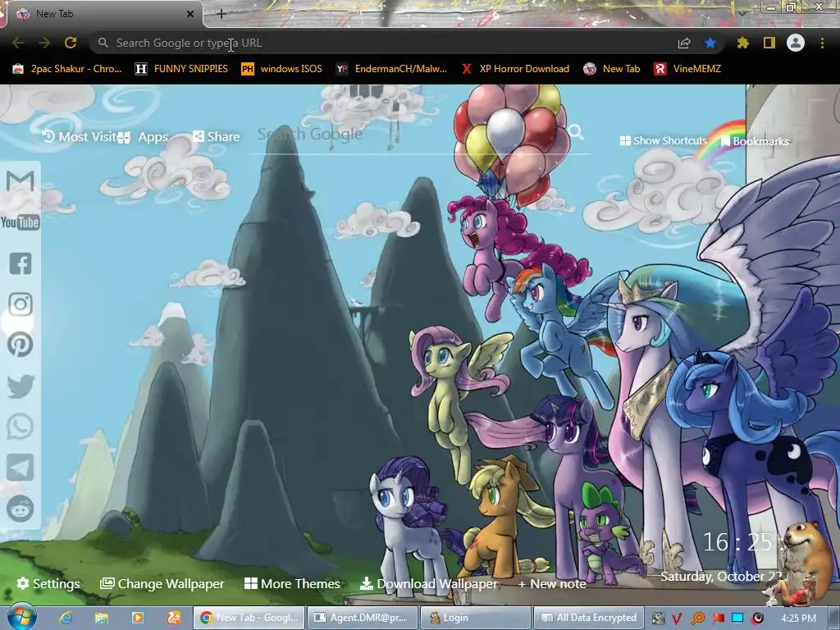Screen dimensions: 840x630
Task: Open the Bookmarks panel on page
Action: coord(756,141)
